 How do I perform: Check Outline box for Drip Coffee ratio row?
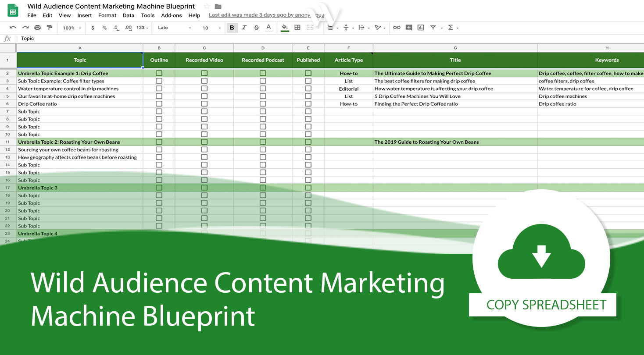[x=159, y=104]
